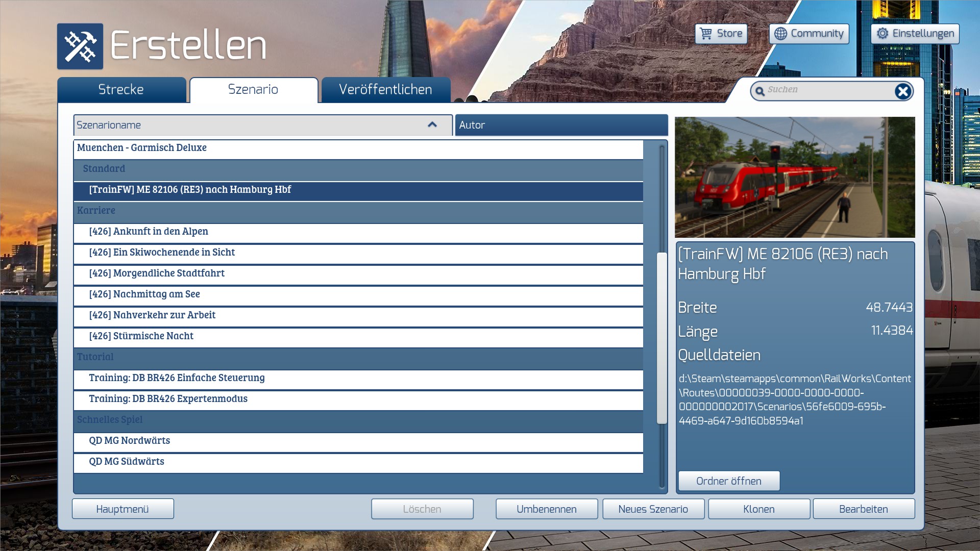Collapse the Karriere category header

[96, 211]
